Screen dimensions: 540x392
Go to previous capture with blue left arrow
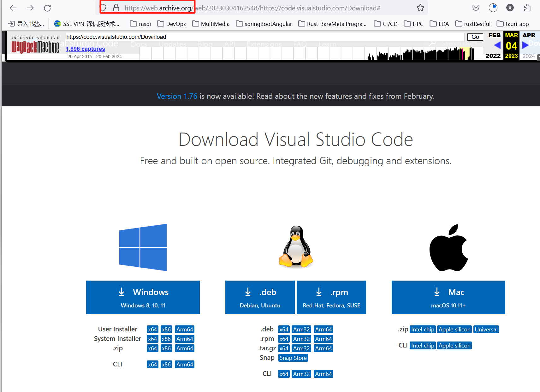coord(497,45)
